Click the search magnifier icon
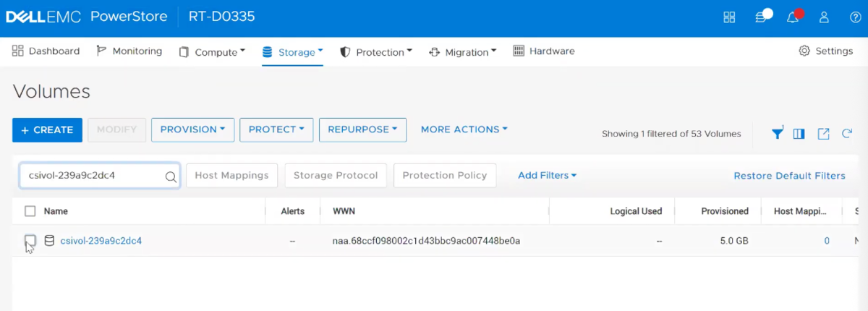868x311 pixels. click(x=171, y=176)
